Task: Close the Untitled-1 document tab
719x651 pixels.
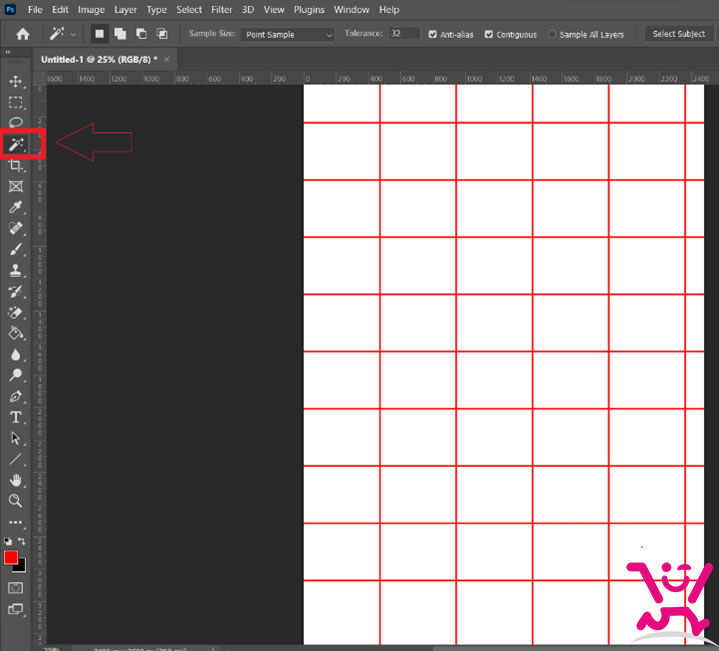Action: [167, 60]
